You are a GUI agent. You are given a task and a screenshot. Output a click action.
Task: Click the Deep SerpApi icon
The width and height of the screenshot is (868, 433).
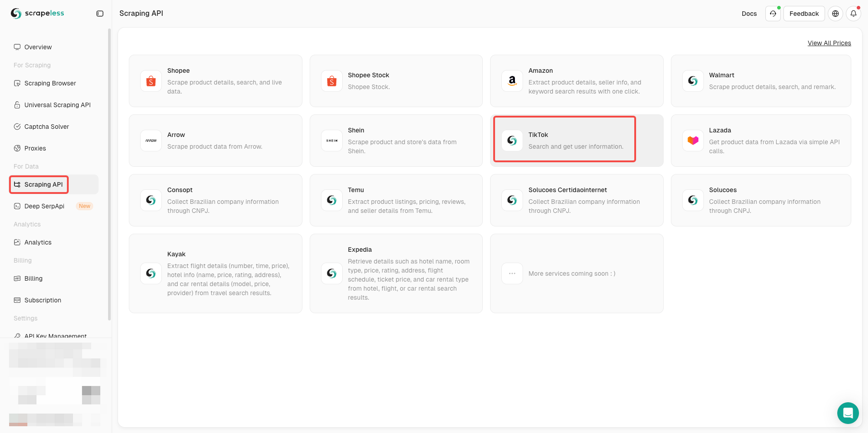[17, 206]
